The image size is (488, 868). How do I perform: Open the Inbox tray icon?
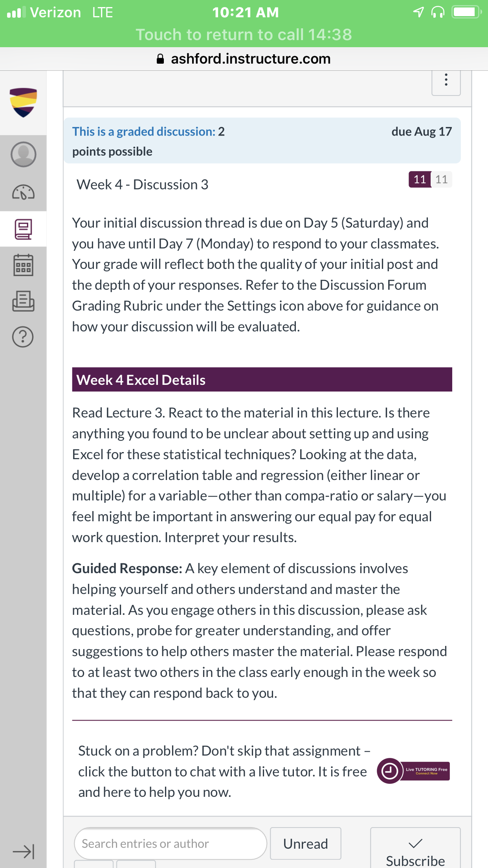coord(23,301)
